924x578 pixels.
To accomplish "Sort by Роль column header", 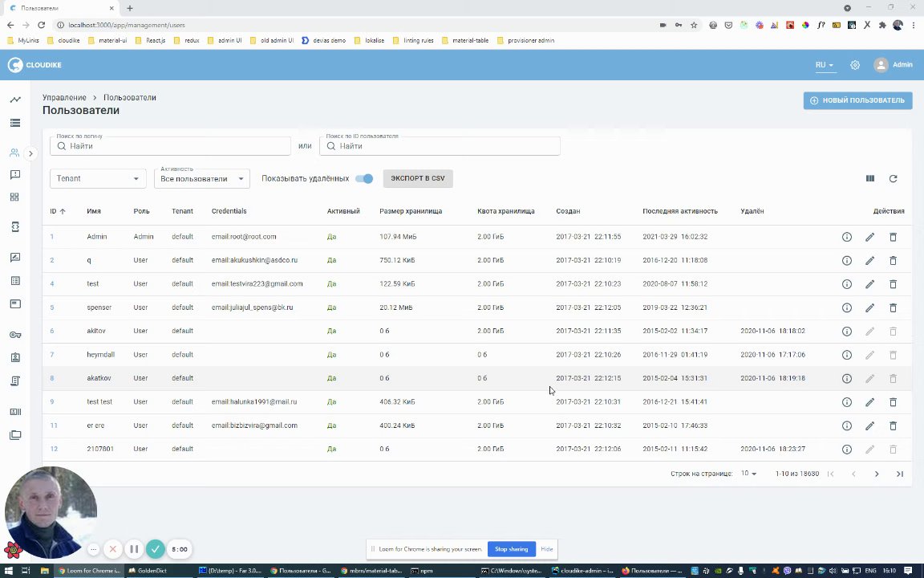I will click(x=141, y=211).
